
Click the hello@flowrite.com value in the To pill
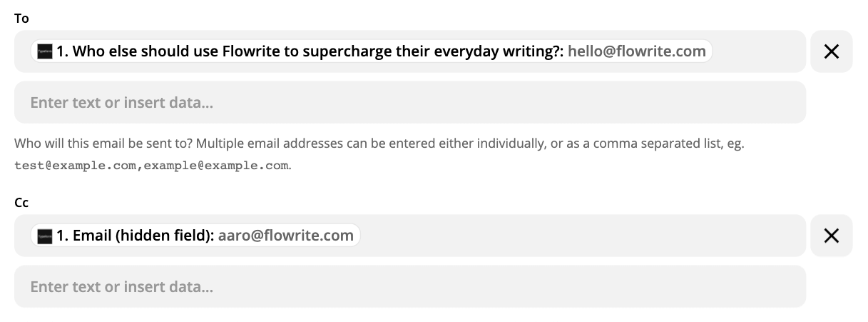pos(636,51)
